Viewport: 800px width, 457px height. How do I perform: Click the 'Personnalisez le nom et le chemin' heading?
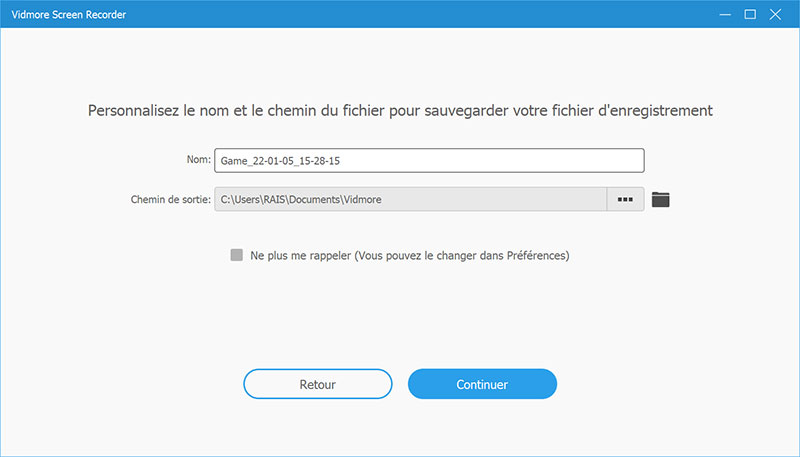tap(400, 111)
